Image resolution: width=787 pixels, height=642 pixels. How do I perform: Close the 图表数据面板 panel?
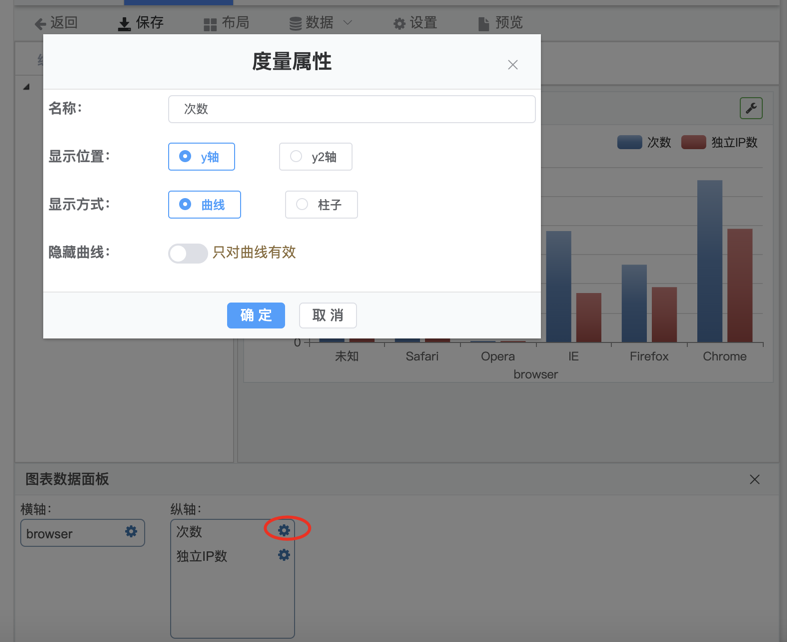point(754,479)
